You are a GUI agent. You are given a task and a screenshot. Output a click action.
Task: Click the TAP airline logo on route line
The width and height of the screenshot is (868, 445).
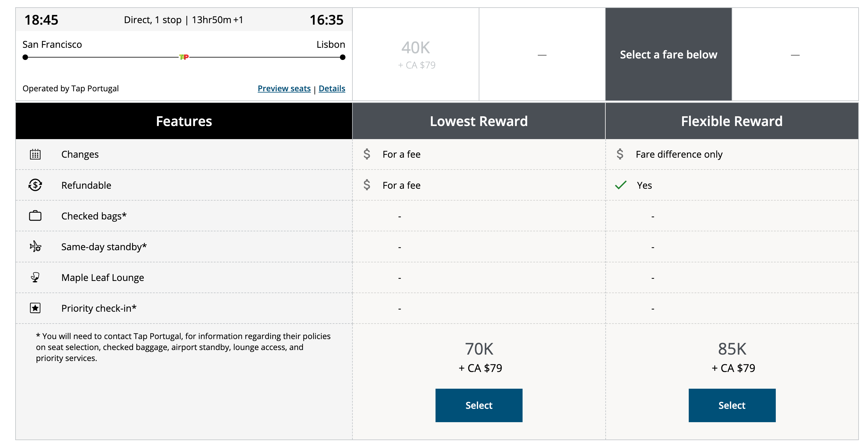(184, 57)
